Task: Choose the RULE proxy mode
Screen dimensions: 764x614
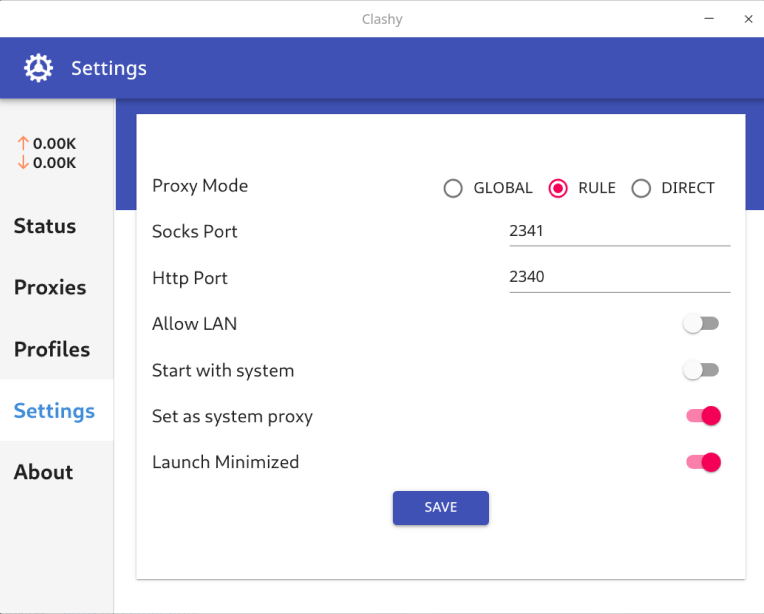Action: pos(558,188)
